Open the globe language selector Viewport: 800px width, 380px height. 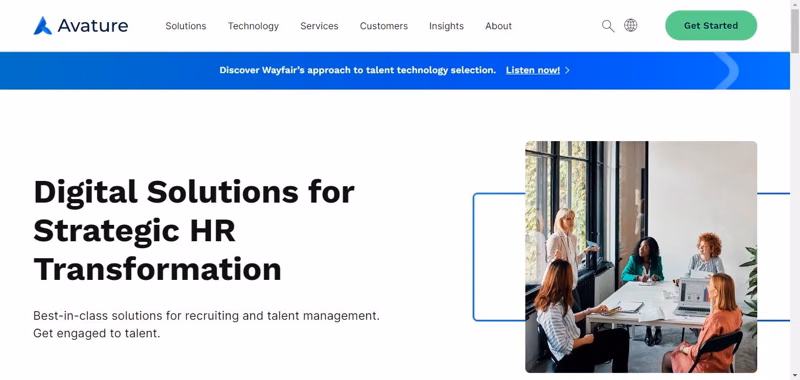pyautogui.click(x=631, y=26)
